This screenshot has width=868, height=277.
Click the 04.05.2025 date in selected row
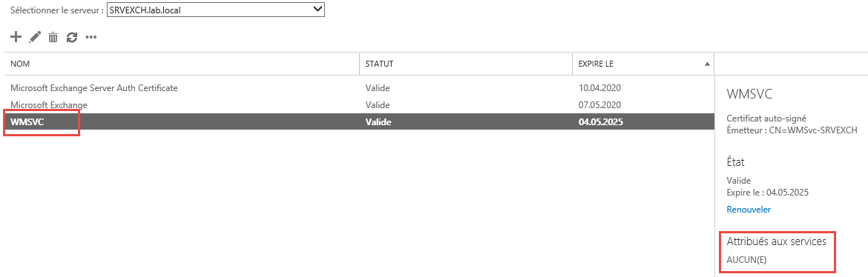point(601,122)
